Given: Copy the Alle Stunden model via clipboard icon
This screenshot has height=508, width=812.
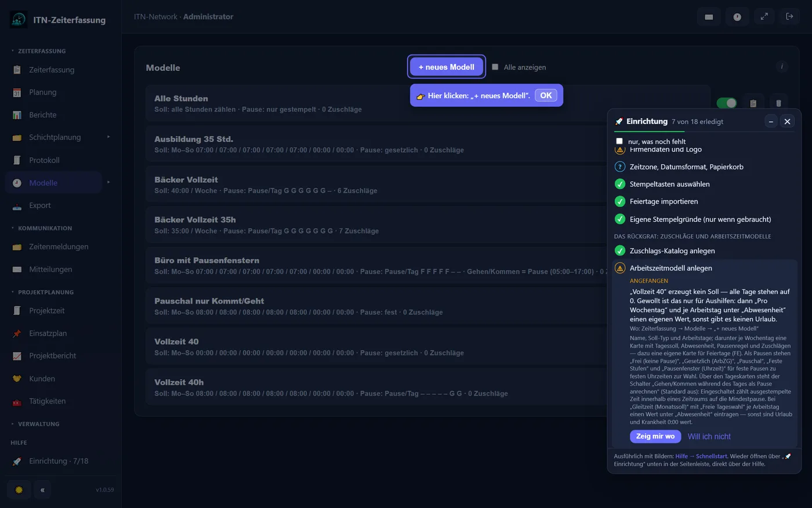Looking at the screenshot, I should [753, 103].
